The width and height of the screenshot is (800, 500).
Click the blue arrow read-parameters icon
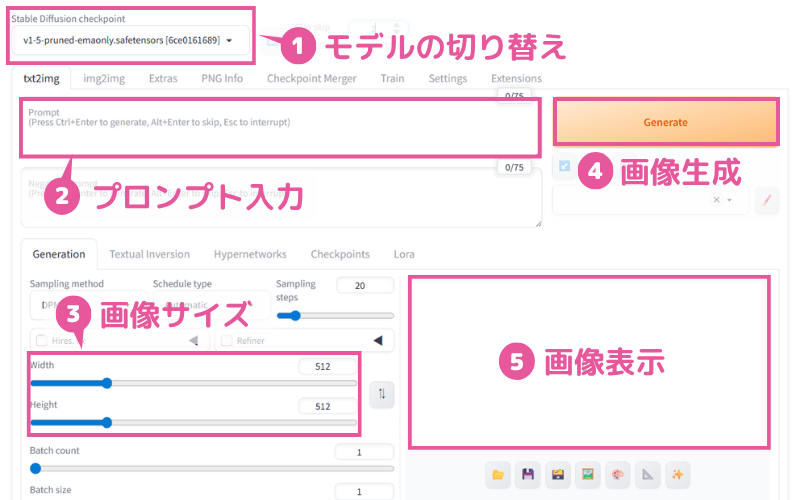click(565, 166)
